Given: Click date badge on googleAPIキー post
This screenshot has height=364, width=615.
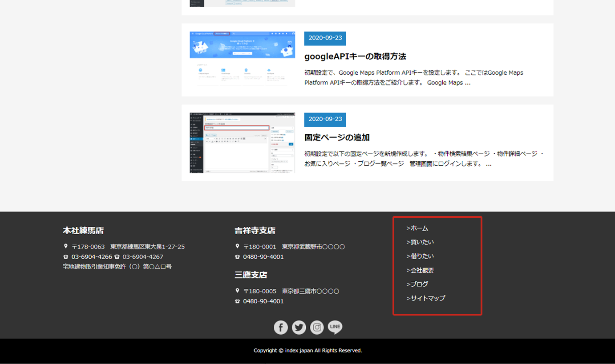Looking at the screenshot, I should pyautogui.click(x=325, y=38).
